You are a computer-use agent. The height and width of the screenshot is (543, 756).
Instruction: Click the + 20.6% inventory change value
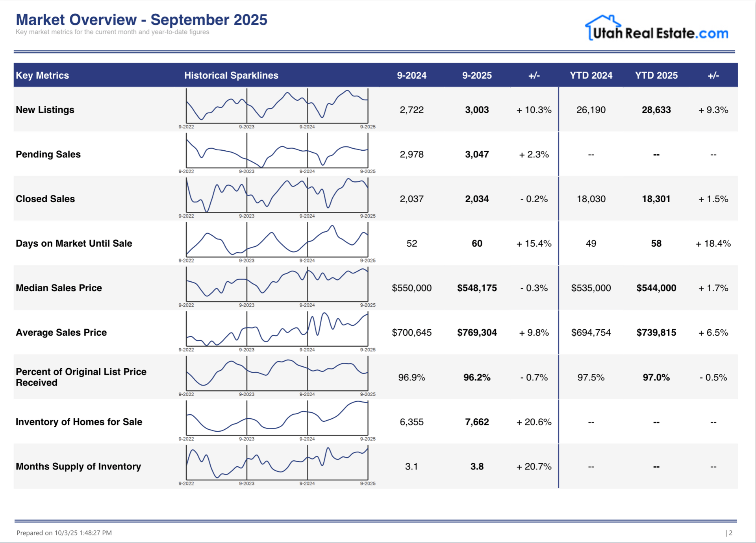534,422
